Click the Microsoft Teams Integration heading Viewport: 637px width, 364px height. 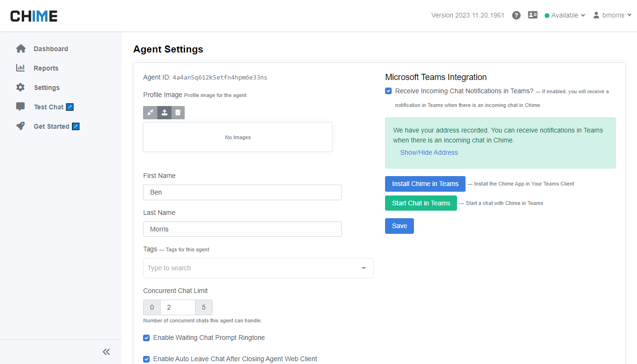pyautogui.click(x=436, y=77)
